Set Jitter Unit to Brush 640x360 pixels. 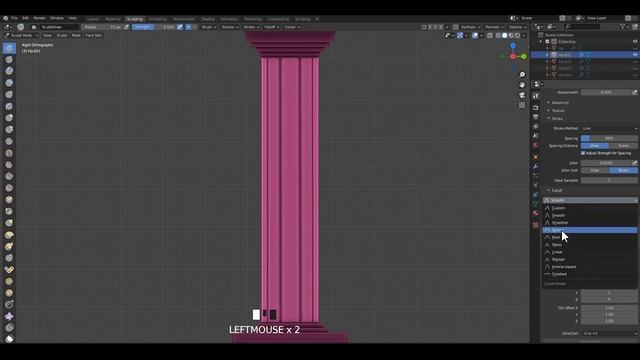coord(623,170)
